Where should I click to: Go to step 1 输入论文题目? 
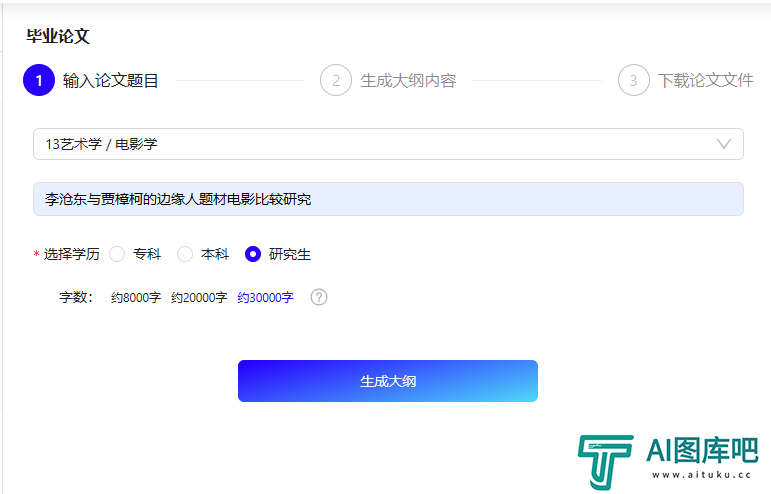coord(90,80)
